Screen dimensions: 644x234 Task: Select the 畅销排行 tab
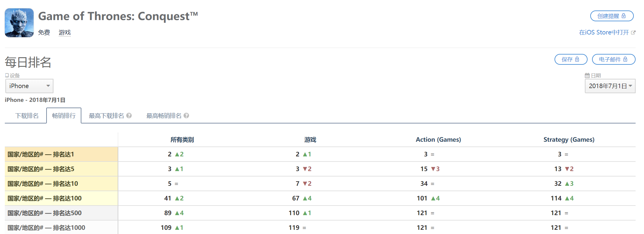pyautogui.click(x=64, y=116)
